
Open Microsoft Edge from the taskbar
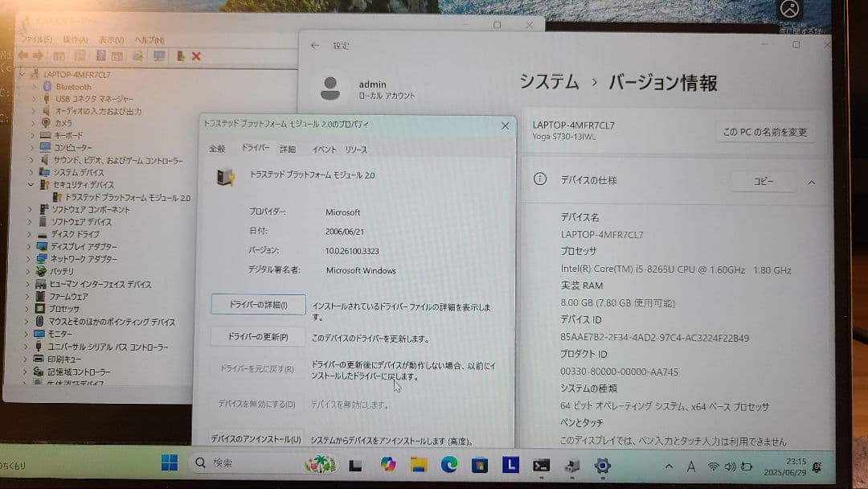448,464
